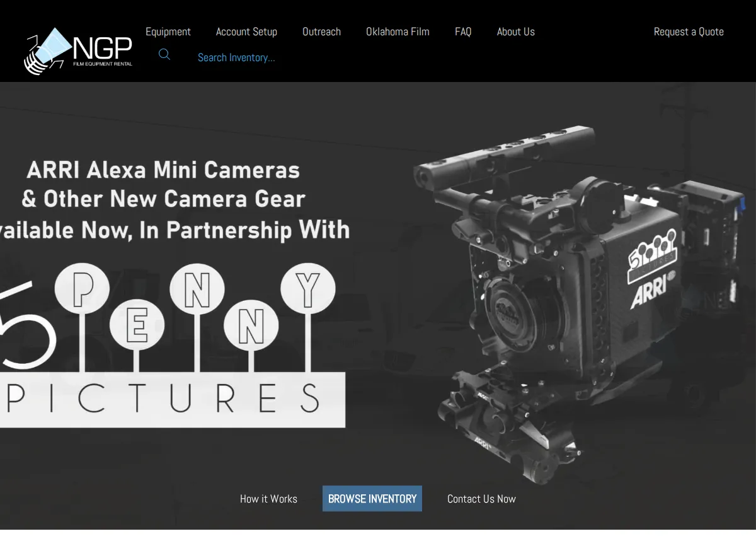
Task: Click the How it Works link
Action: pos(268,499)
